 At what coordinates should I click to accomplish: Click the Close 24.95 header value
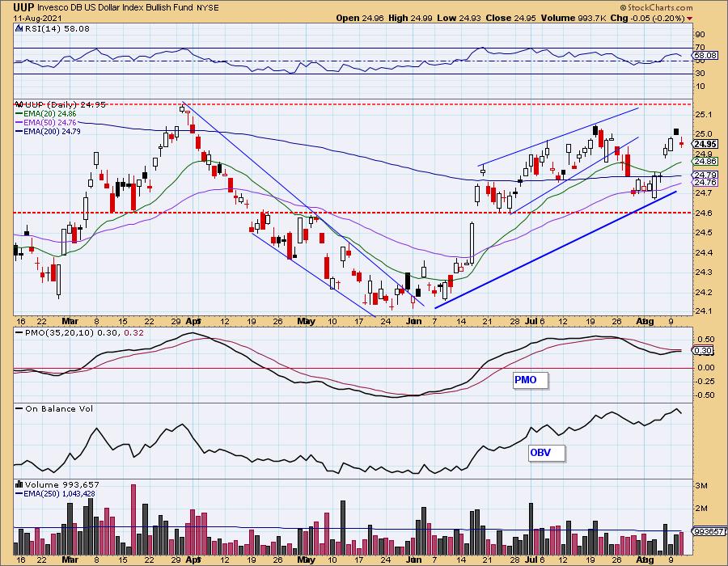510,18
